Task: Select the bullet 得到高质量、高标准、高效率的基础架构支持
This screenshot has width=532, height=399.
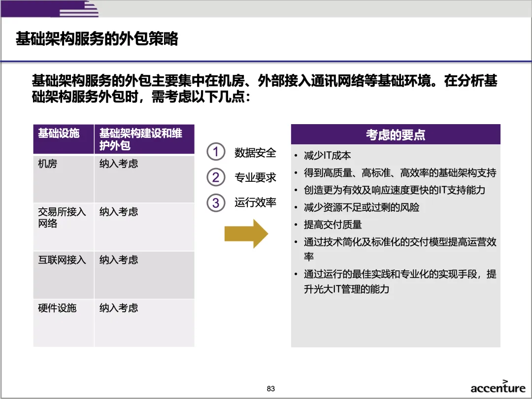Action: [x=400, y=173]
